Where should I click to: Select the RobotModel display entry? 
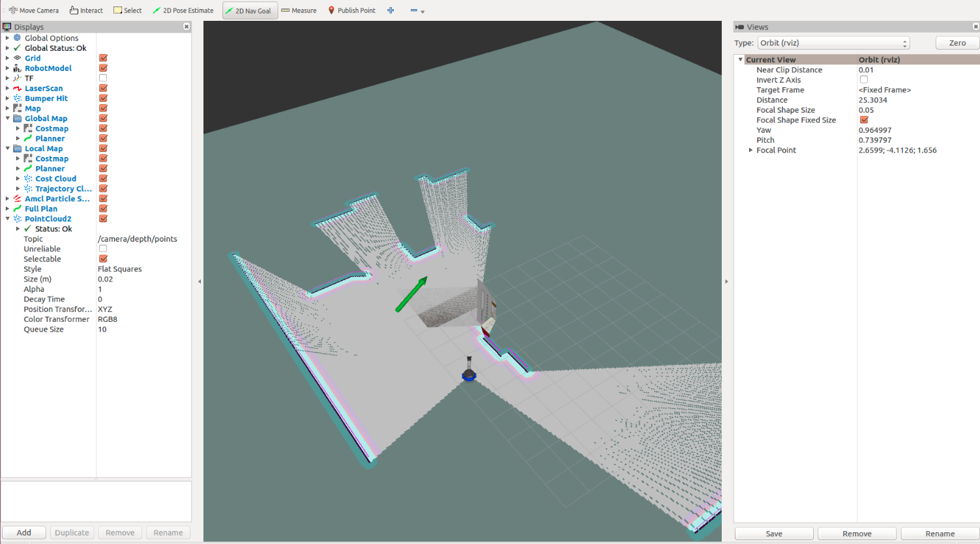click(x=48, y=68)
